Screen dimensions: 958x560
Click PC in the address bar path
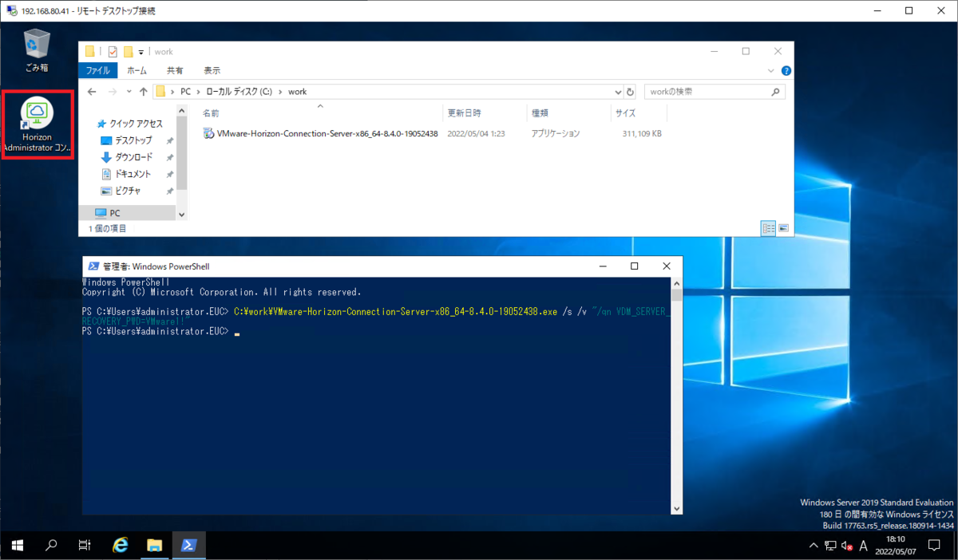point(185,92)
